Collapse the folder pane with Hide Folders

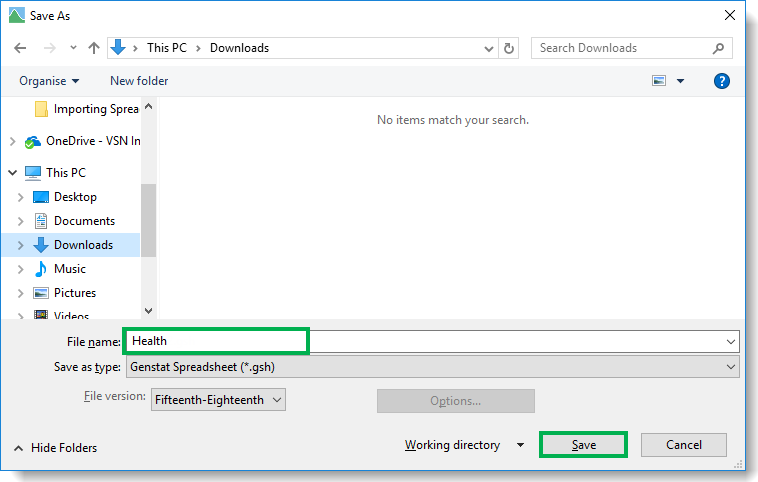56,448
